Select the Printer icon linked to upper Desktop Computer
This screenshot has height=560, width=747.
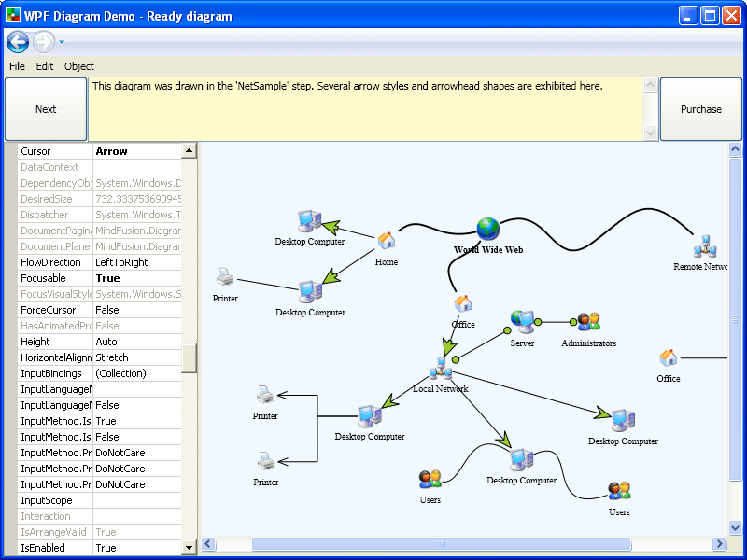click(x=225, y=276)
